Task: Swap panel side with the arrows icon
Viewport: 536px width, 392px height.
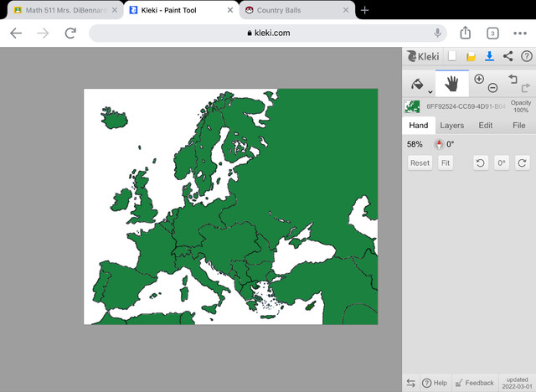Action: point(410,383)
